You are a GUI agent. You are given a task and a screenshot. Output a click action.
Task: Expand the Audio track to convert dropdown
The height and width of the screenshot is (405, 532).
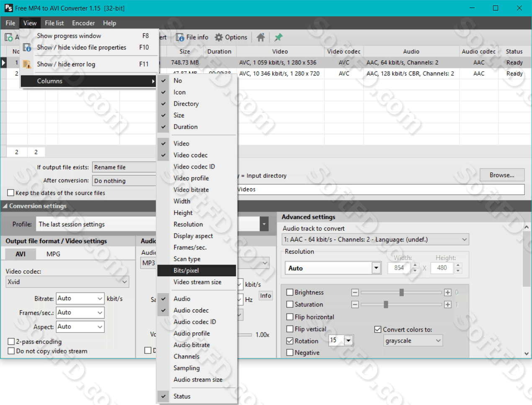pyautogui.click(x=376, y=239)
